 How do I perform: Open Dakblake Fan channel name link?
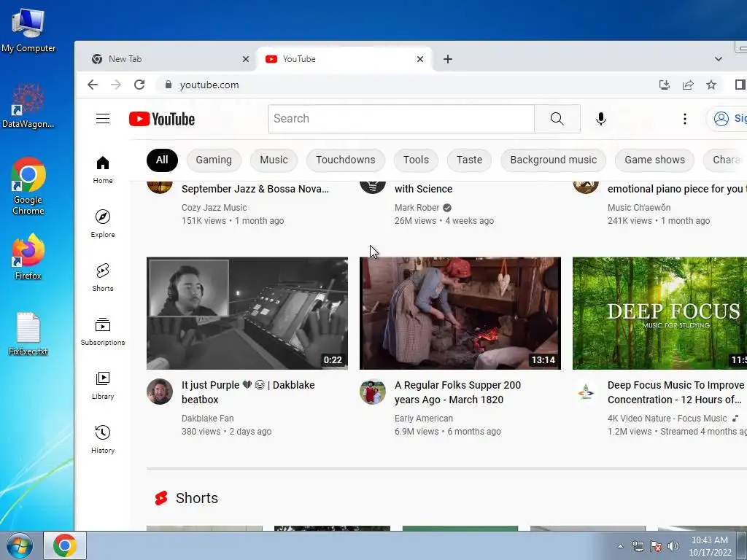click(x=207, y=418)
